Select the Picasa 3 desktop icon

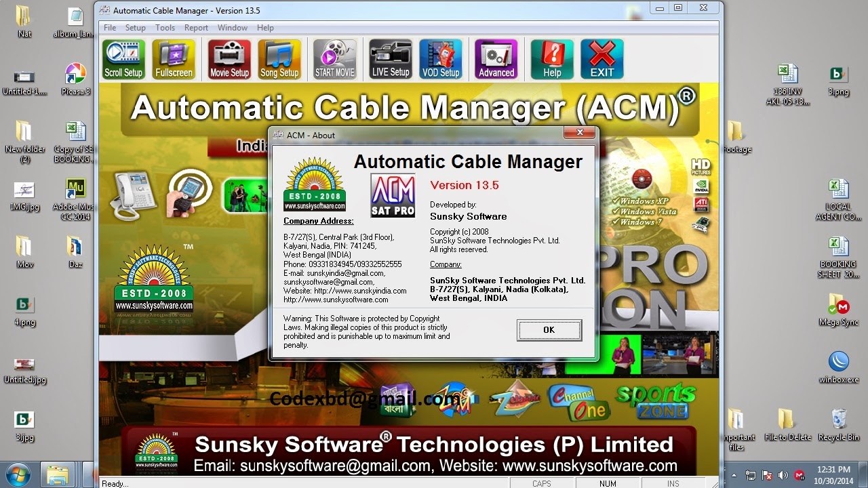click(75, 79)
